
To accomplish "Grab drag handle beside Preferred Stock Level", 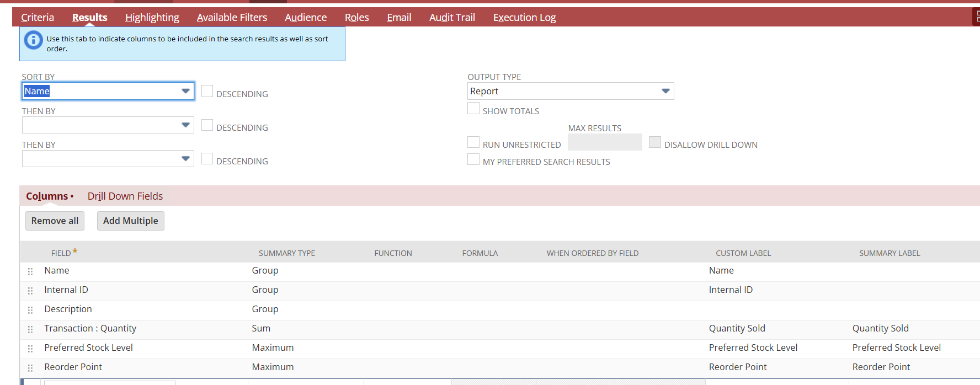I will tap(30, 349).
